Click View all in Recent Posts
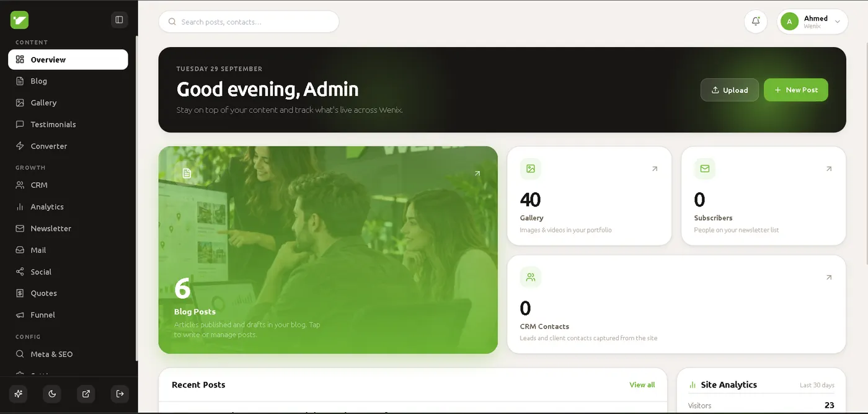Image resolution: width=868 pixels, height=414 pixels. pos(642,385)
